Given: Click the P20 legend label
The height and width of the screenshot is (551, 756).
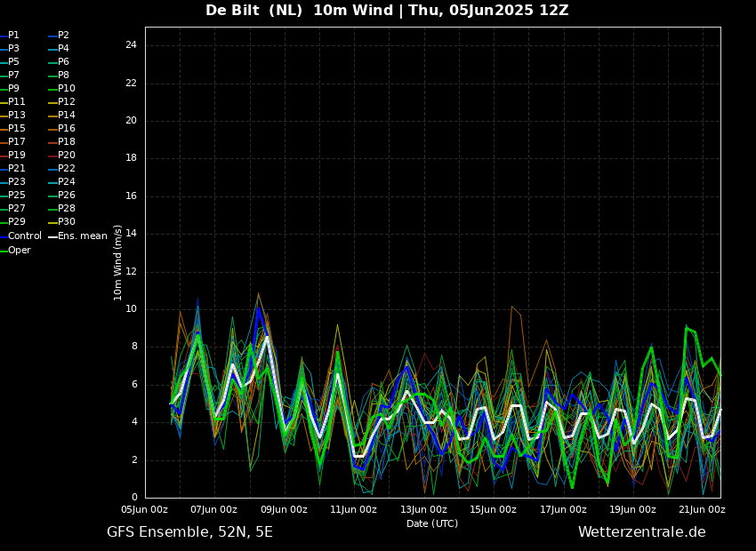Looking at the screenshot, I should (67, 156).
